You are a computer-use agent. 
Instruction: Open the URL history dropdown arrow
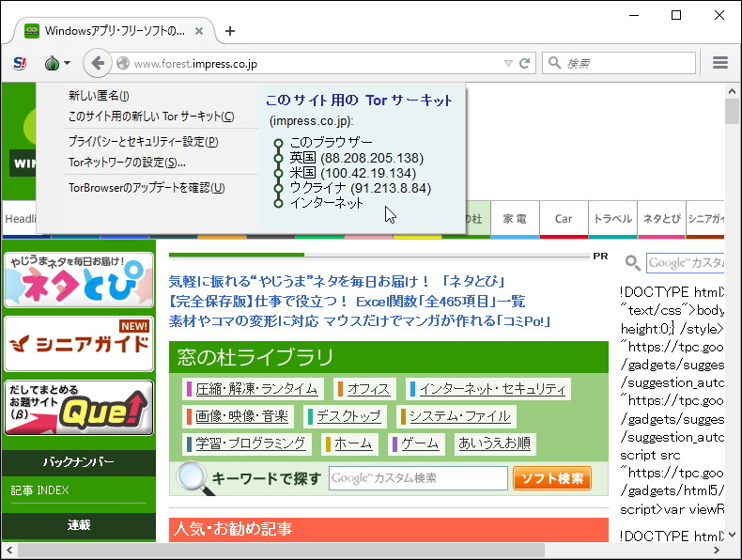point(508,63)
